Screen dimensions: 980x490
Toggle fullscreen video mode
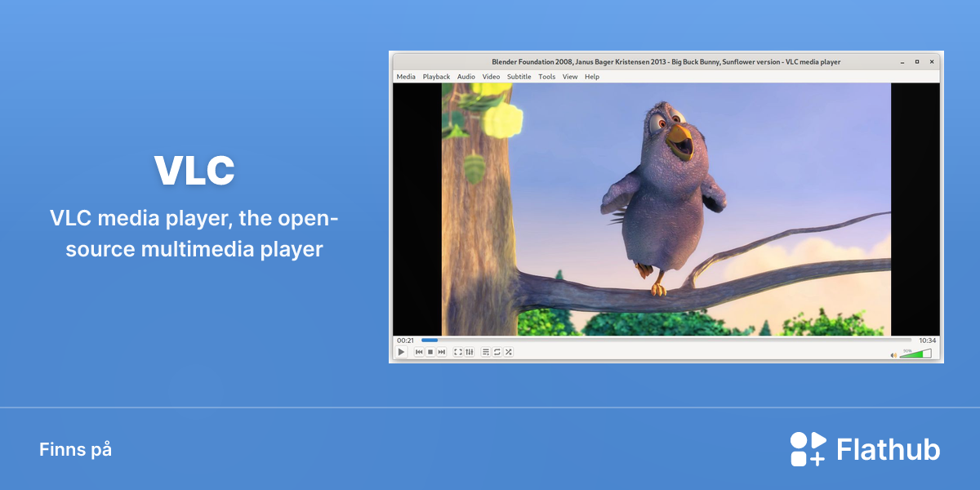(x=458, y=352)
